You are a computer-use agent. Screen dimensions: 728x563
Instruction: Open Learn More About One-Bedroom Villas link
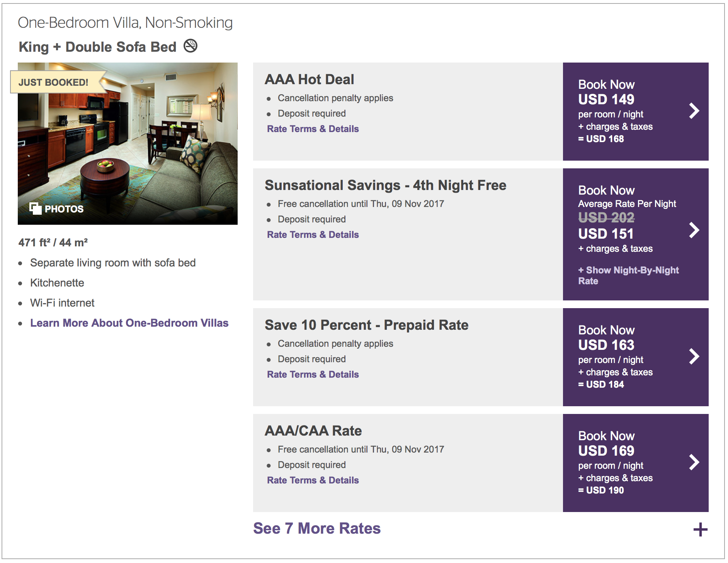pyautogui.click(x=129, y=323)
